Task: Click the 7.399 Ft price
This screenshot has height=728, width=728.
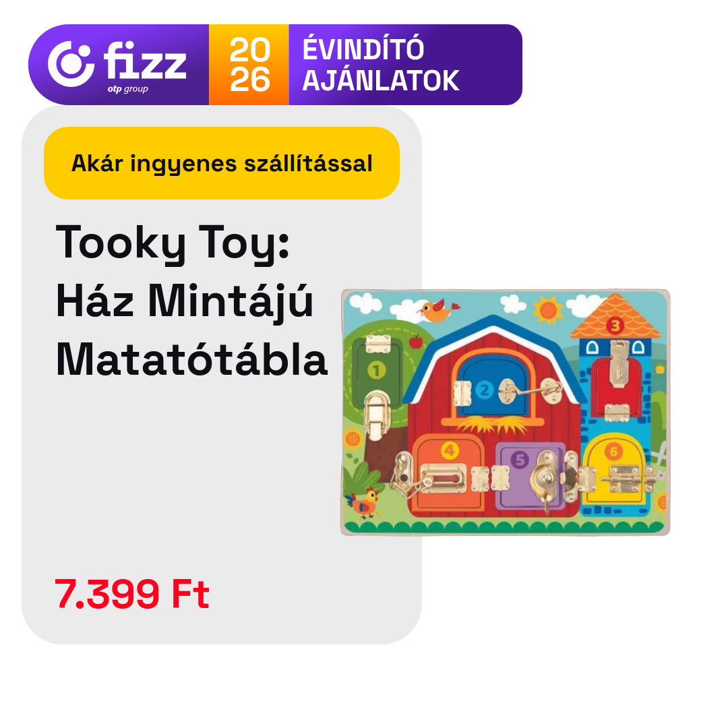Action: pos(132,594)
